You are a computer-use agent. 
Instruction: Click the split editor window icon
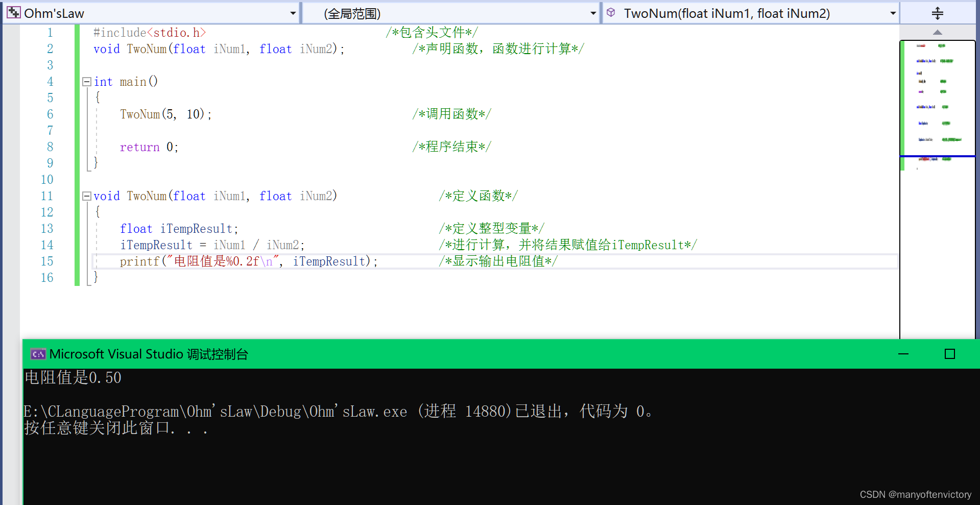coord(937,13)
